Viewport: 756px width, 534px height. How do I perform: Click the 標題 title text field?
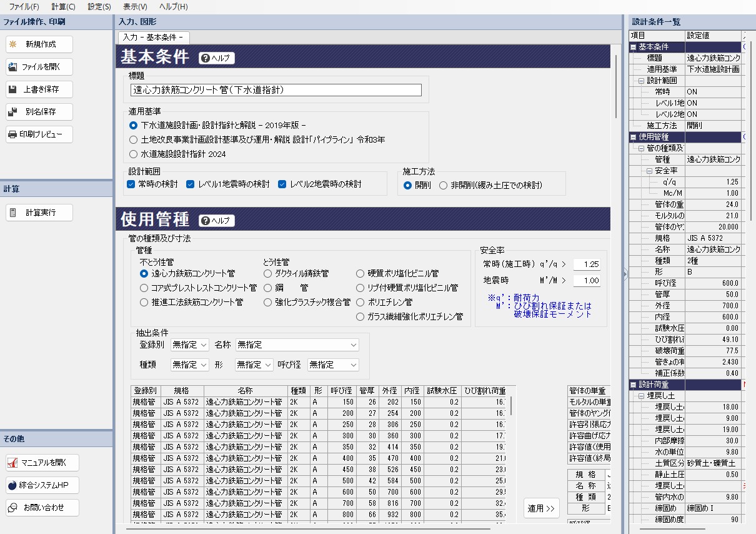[x=276, y=90]
